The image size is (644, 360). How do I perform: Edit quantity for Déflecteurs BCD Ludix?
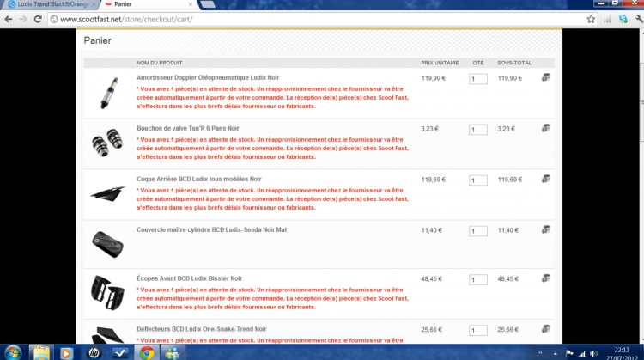tap(478, 331)
